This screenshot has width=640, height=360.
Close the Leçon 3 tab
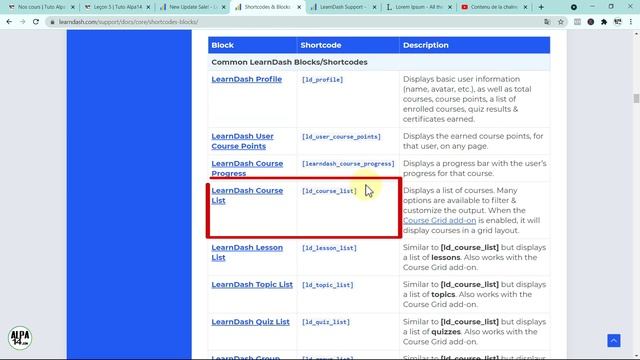click(148, 7)
